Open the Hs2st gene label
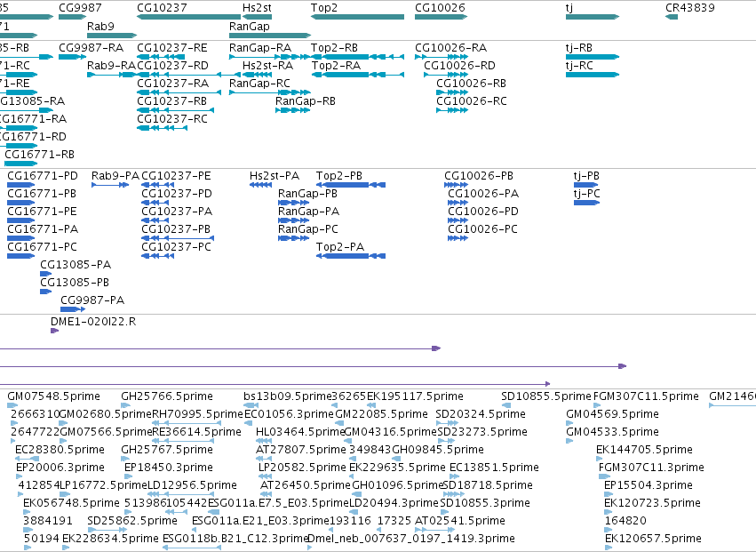 257,8
